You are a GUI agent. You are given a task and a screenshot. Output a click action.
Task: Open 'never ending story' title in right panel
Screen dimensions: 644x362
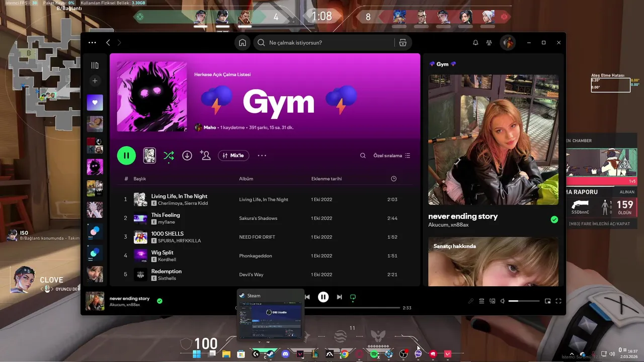tap(463, 216)
